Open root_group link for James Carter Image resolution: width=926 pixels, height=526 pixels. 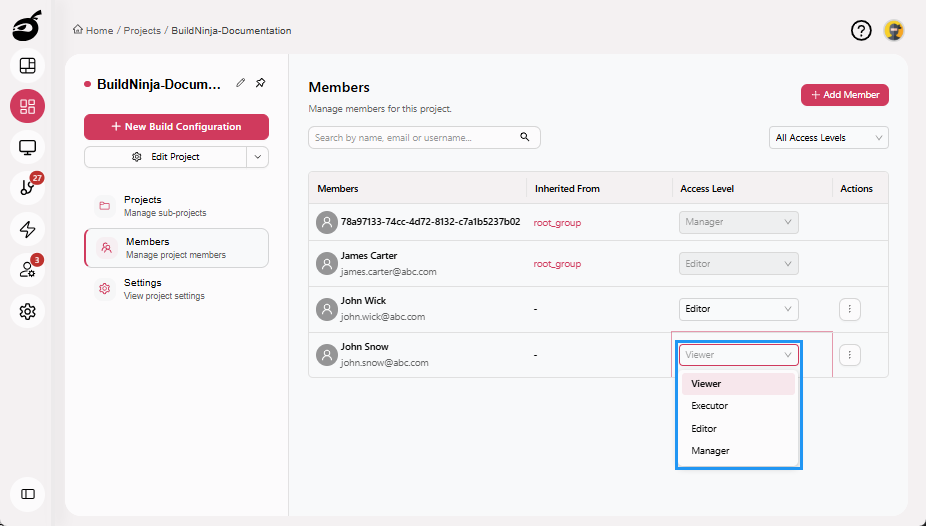coord(557,264)
